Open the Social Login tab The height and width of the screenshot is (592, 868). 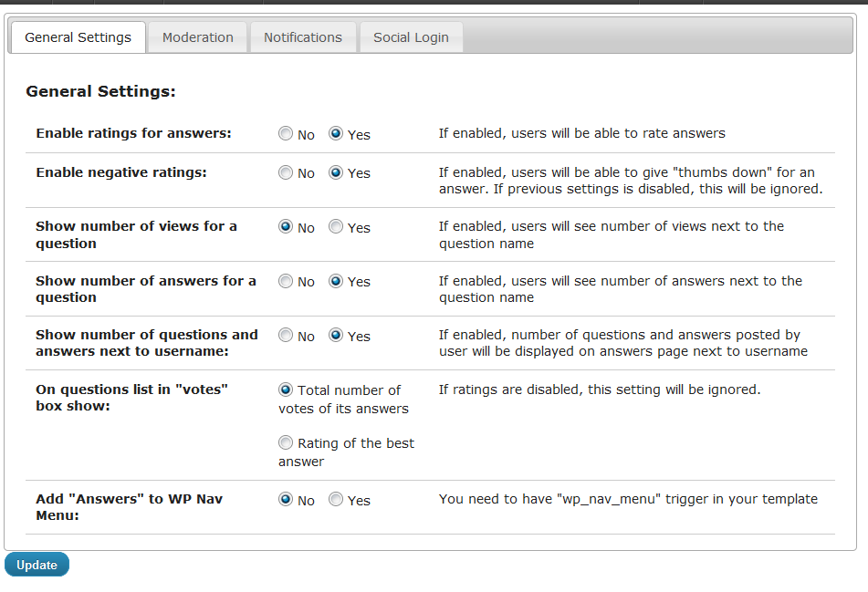tap(411, 37)
